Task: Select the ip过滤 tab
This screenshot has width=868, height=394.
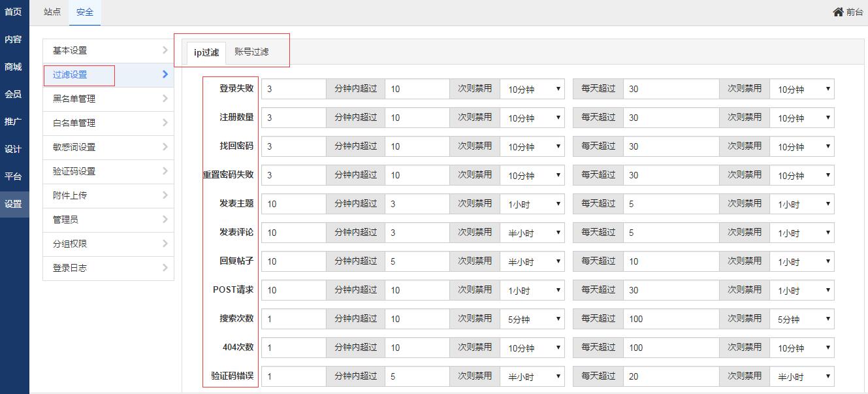Action: pyautogui.click(x=206, y=52)
